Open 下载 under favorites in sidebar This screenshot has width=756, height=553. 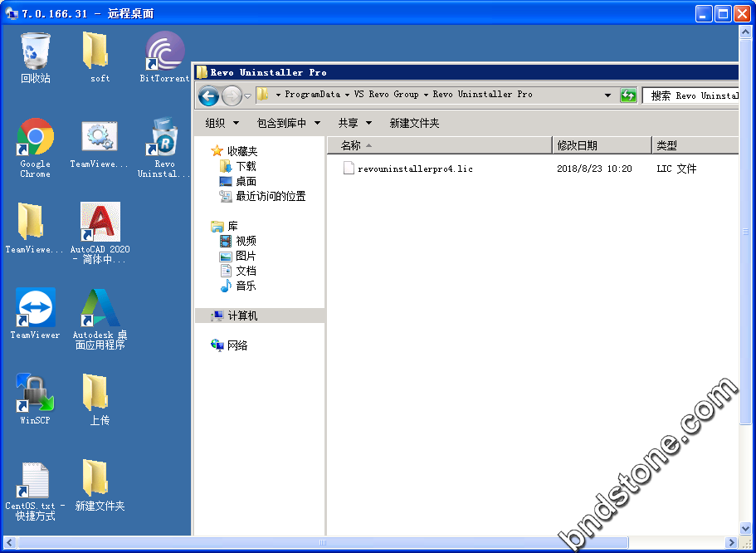(246, 166)
